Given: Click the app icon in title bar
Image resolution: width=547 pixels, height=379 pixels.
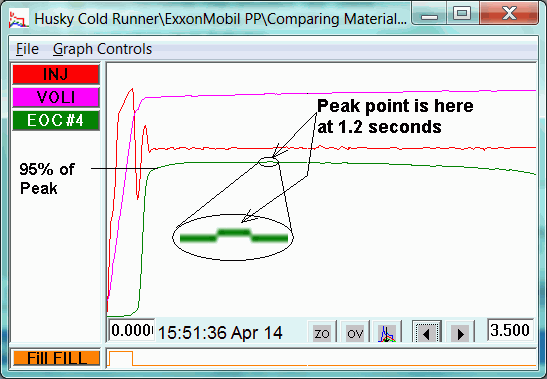Looking at the screenshot, I should (18, 19).
